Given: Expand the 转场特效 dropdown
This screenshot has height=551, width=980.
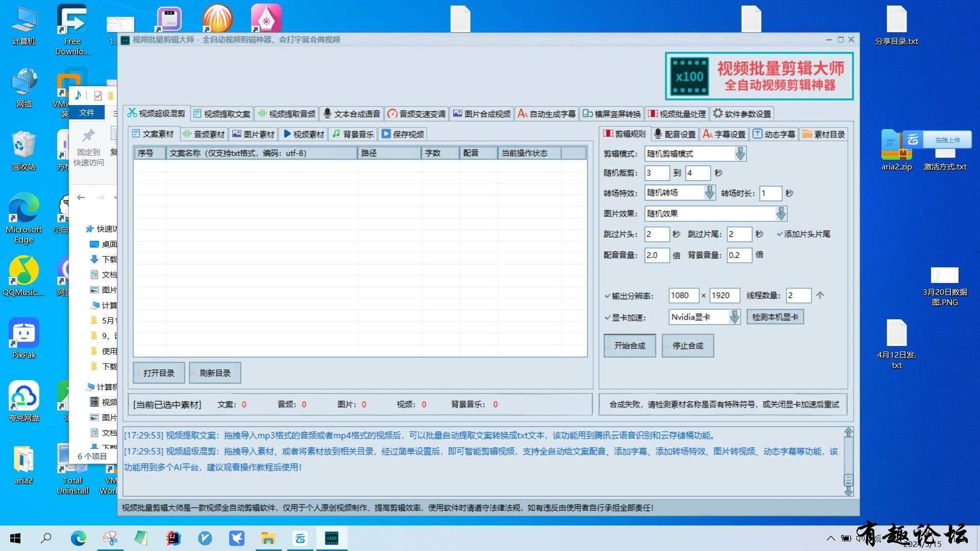Looking at the screenshot, I should click(x=709, y=193).
